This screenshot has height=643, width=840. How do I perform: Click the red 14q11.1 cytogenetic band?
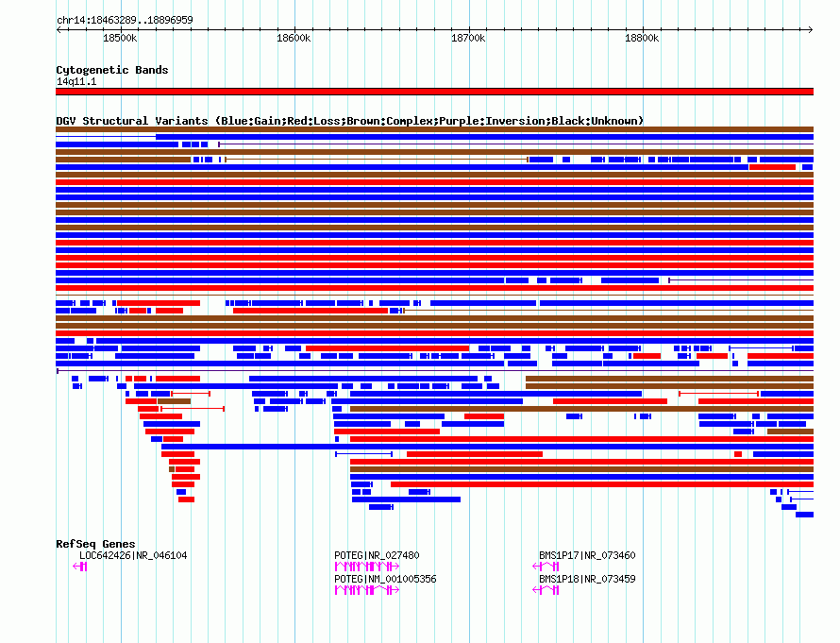coord(434,92)
